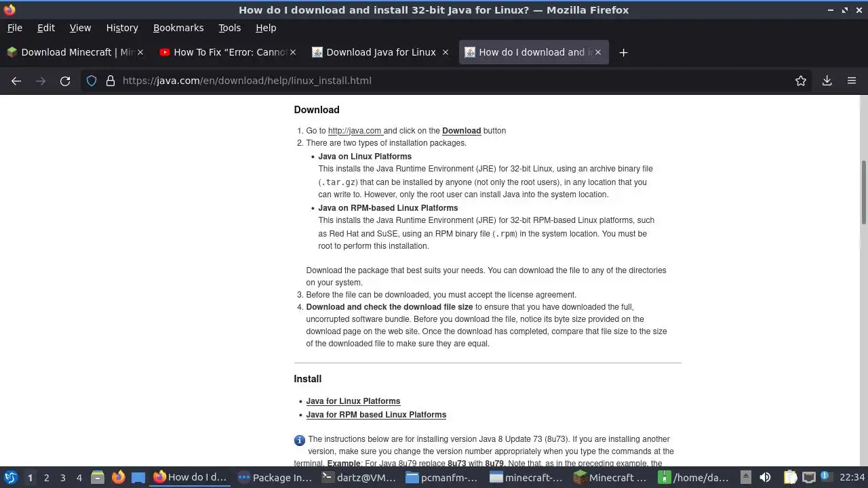This screenshot has height=488, width=868.
Task: Open the update notifier tray icon
Action: point(825,476)
